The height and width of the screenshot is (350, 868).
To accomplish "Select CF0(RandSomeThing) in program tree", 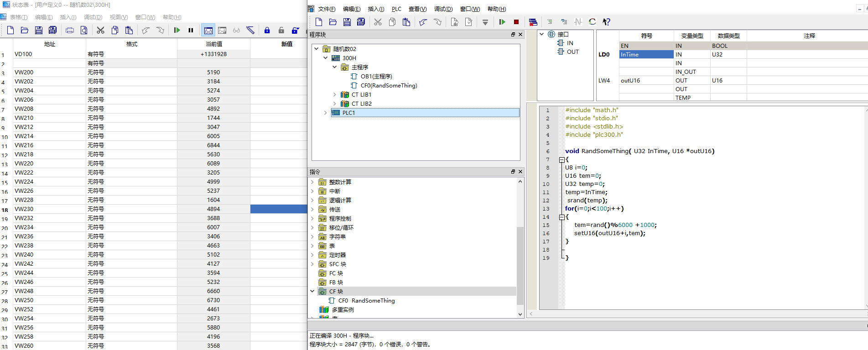I will click(x=389, y=85).
